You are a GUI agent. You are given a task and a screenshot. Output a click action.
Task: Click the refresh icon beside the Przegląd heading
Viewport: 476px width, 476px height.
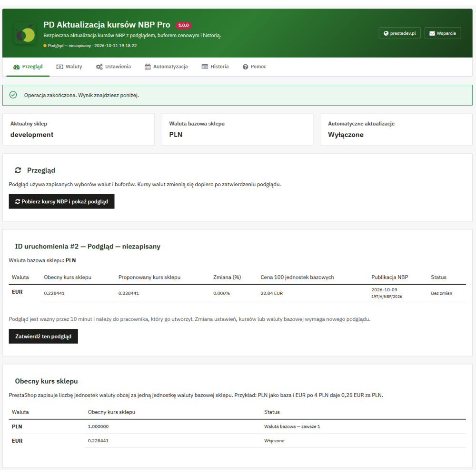pos(18,170)
